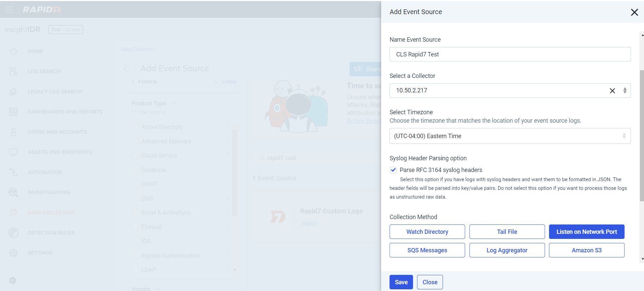
Task: Click the Dashboards and Reports grid icon
Action: (x=13, y=112)
